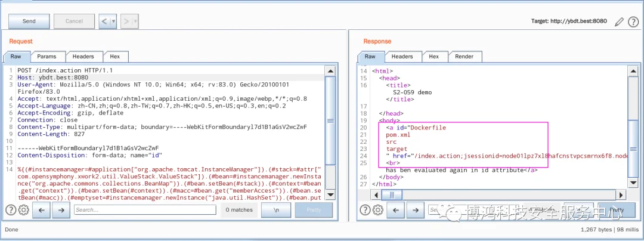Click the Request panel heading
The width and height of the screenshot is (644, 241).
(20, 41)
